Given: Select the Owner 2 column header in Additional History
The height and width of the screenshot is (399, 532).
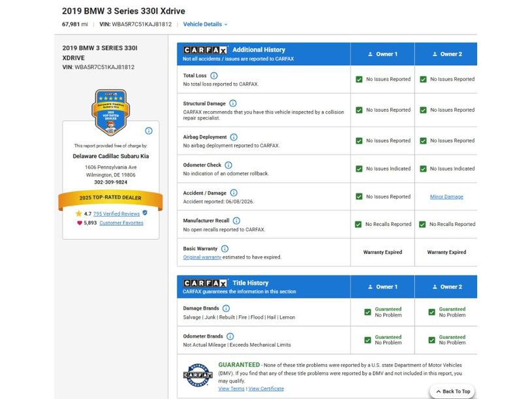Looking at the screenshot, I should coord(446,54).
